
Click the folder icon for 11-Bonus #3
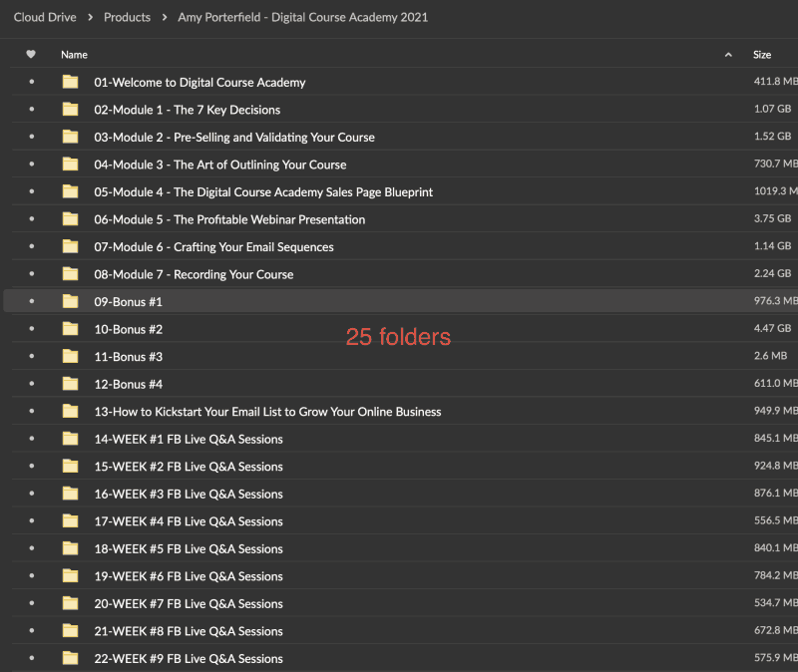tap(70, 356)
